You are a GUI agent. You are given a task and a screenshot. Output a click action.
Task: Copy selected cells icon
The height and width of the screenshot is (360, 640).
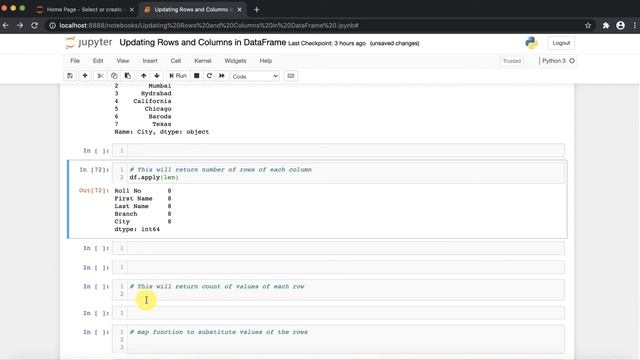[x=114, y=76]
